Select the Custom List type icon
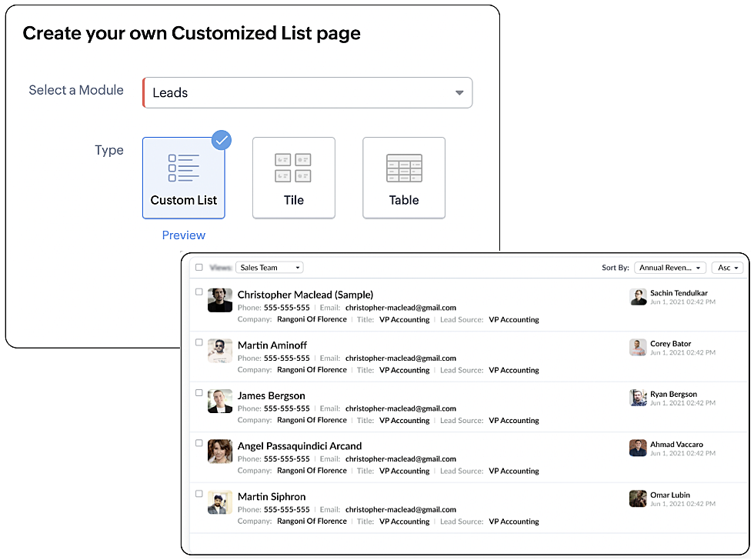 tap(184, 168)
